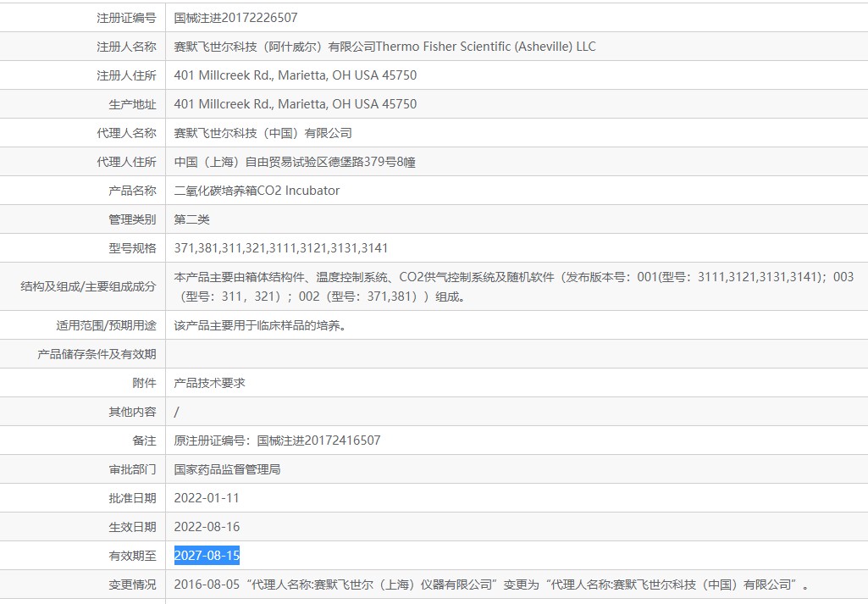Image resolution: width=868 pixels, height=604 pixels.
Task: Click the change record dated 2016-08-05
Action: (x=492, y=585)
